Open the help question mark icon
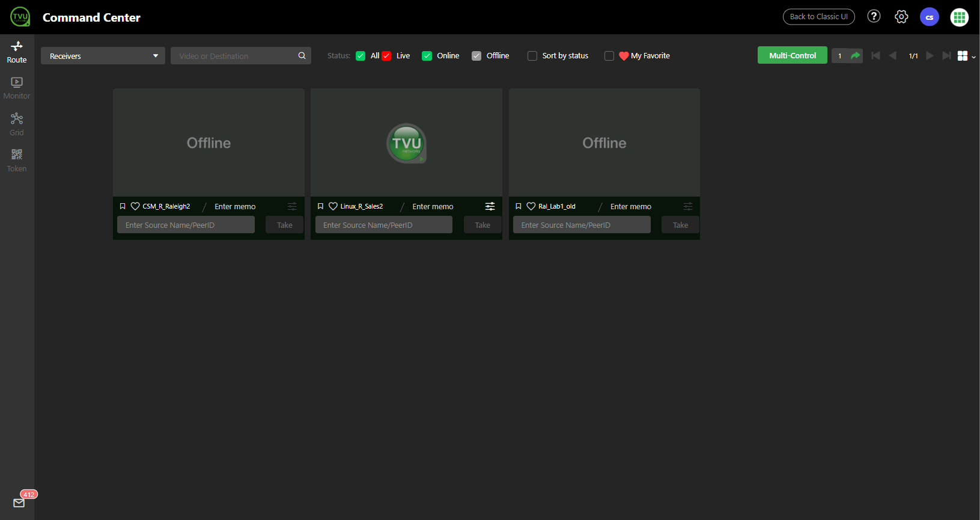This screenshot has width=980, height=520. (x=874, y=16)
